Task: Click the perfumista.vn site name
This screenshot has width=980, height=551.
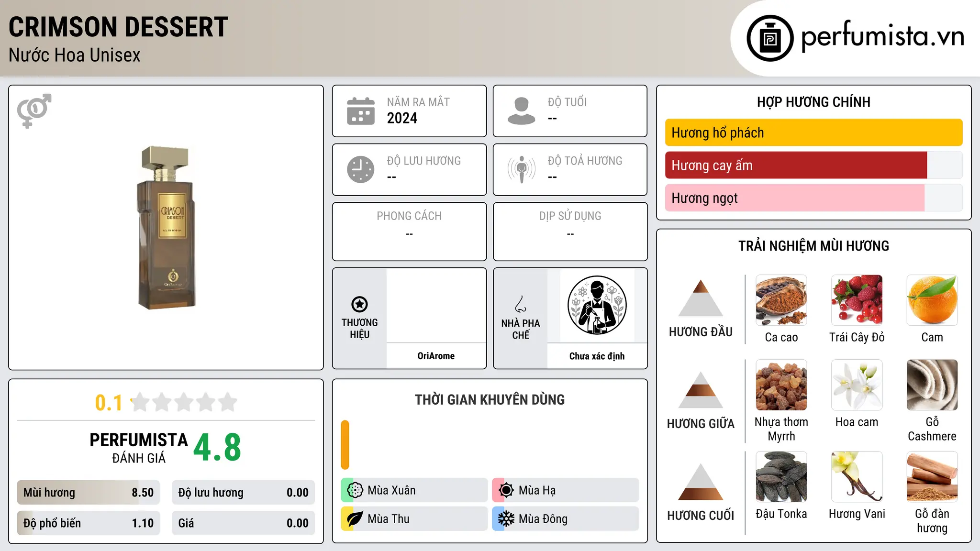Action: coord(882,36)
